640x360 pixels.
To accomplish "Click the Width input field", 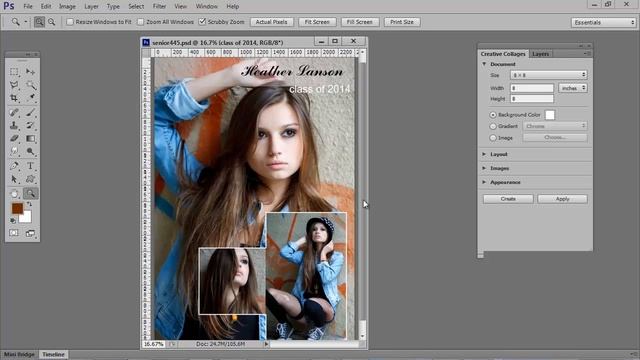I will point(532,88).
